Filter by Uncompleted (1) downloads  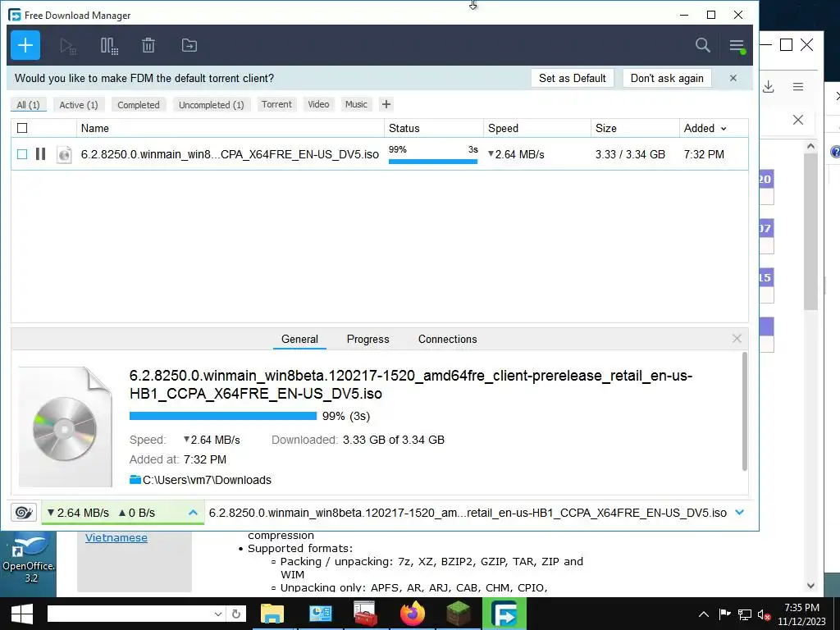[212, 105]
